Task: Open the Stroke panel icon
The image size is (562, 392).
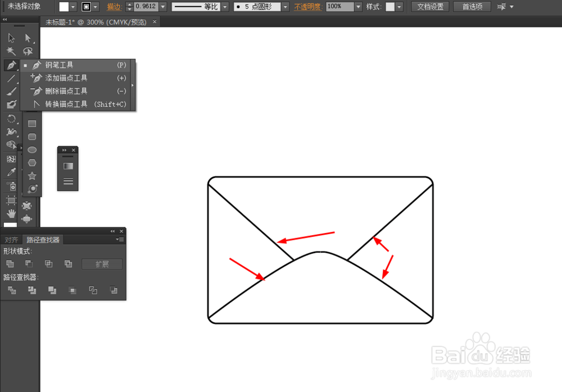Action: point(68,181)
